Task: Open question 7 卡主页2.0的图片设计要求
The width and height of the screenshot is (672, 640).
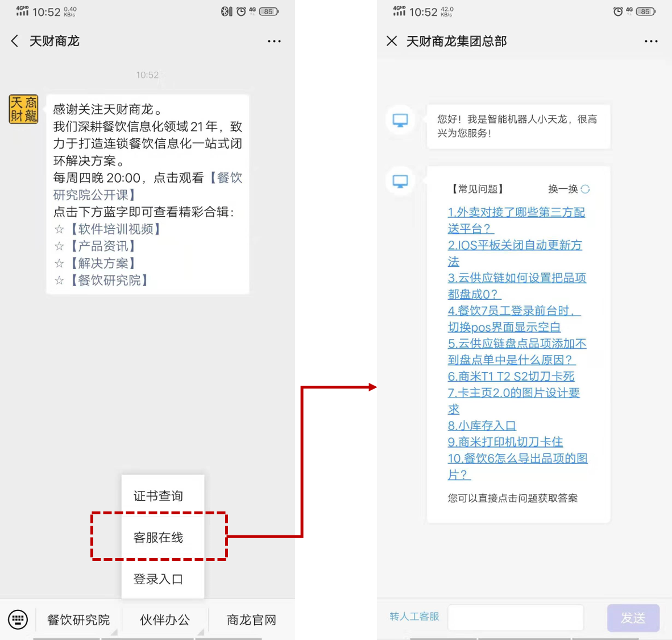Action: point(513,401)
